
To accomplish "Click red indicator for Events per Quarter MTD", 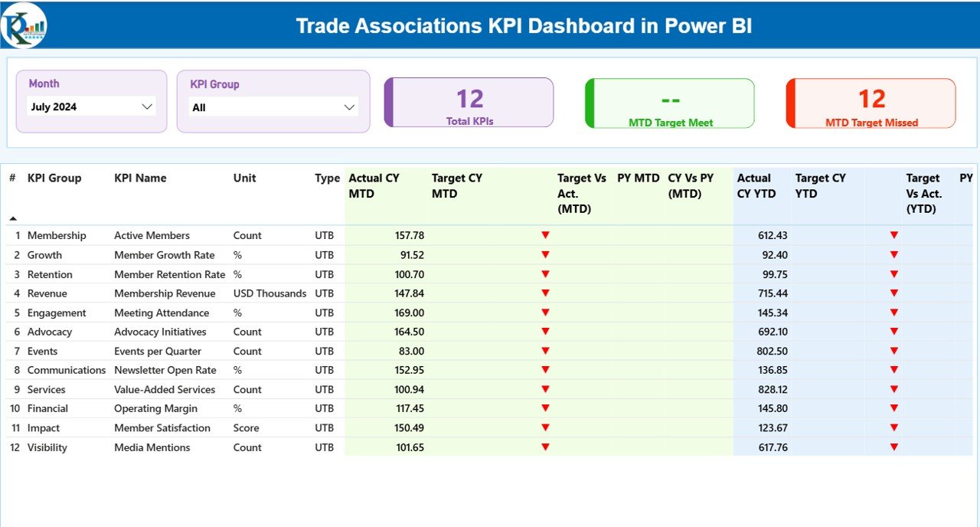I will (545, 351).
